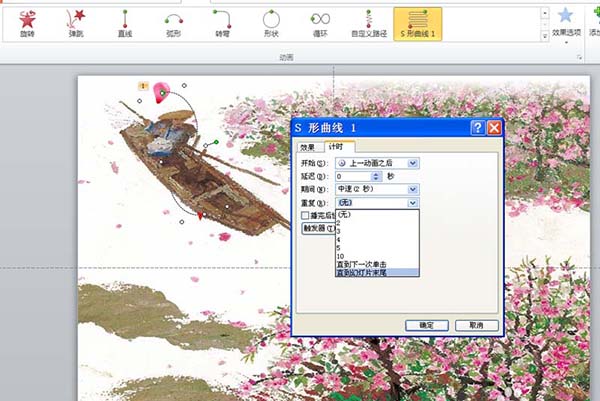Image resolution: width=600 pixels, height=401 pixels.
Task: Click the red end arrow of motion path
Action: tap(200, 216)
